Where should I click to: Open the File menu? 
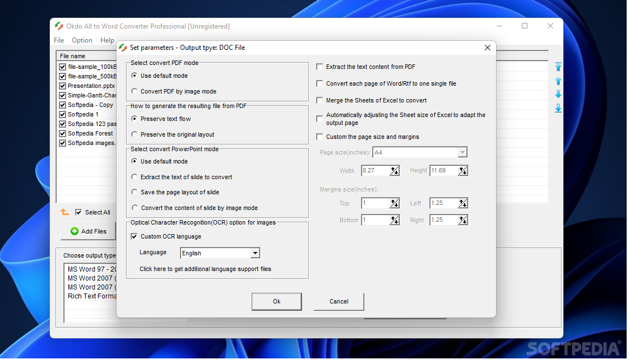(x=59, y=40)
